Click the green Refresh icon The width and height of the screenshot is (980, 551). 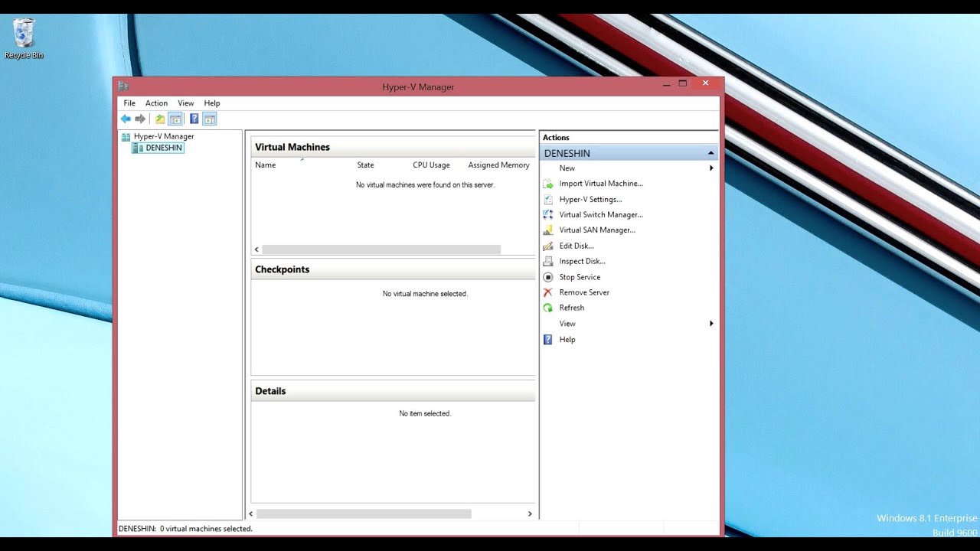[x=547, y=308]
